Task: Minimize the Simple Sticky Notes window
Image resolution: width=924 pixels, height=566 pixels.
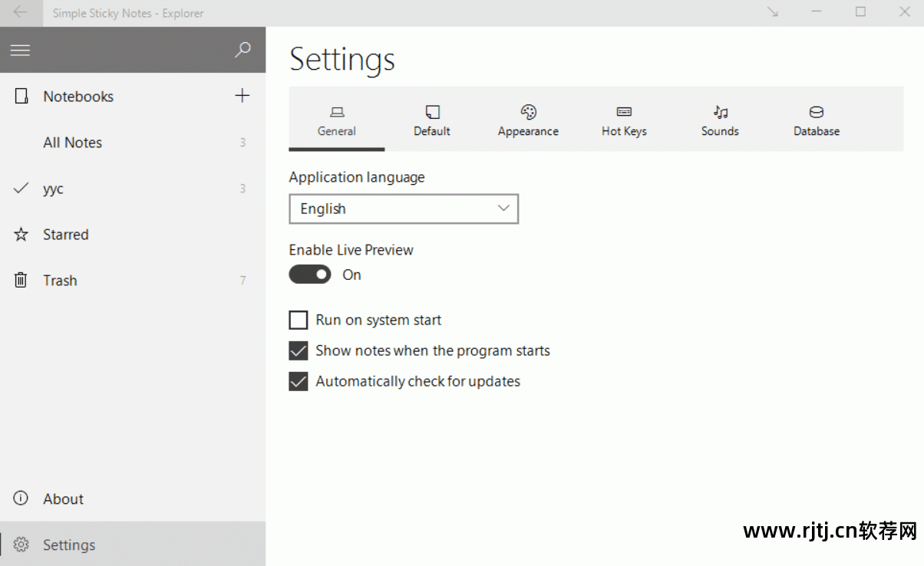Action: (817, 12)
